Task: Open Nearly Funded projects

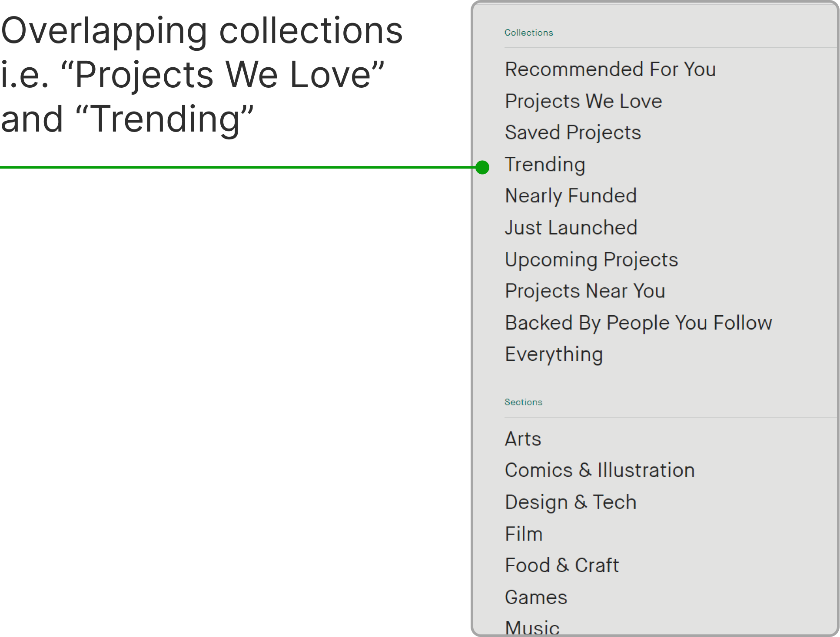Action: click(571, 196)
